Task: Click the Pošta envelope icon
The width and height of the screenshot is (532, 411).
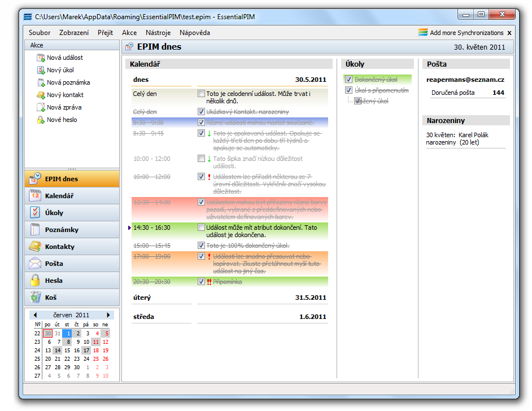Action: tap(35, 263)
